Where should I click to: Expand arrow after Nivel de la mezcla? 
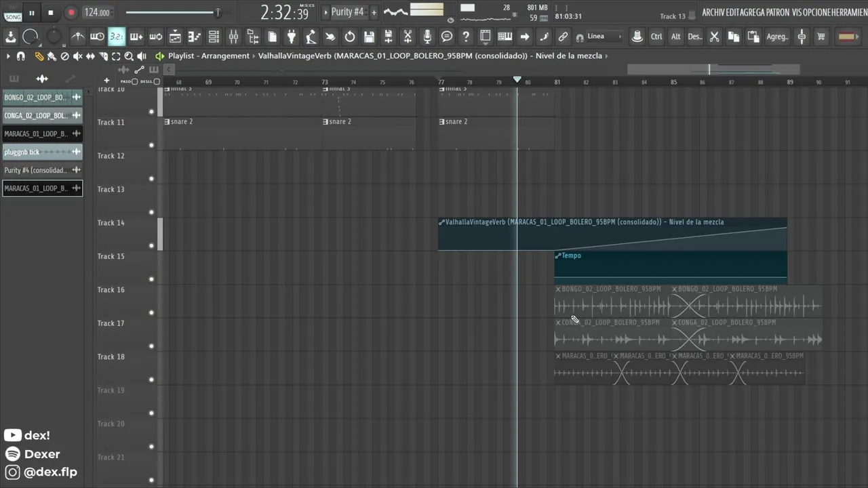606,56
